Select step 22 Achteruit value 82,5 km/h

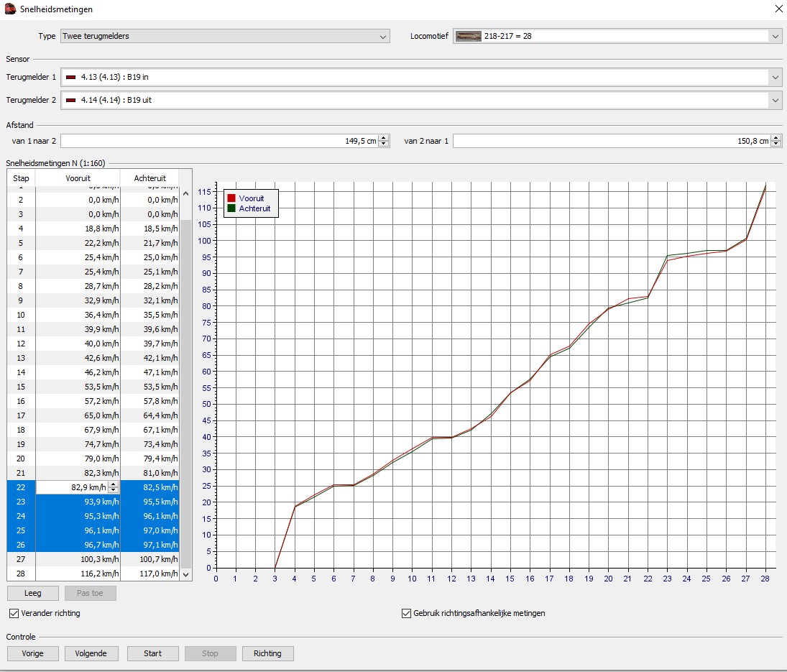(149, 487)
